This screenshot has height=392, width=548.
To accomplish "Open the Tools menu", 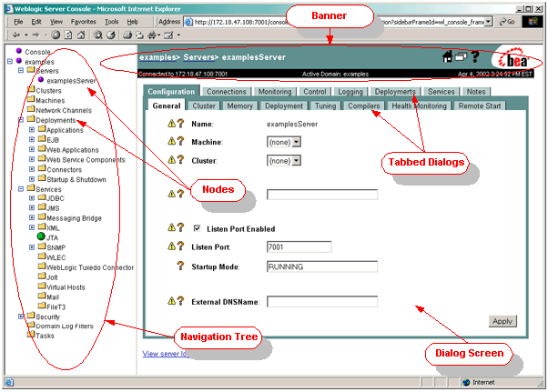I will (x=111, y=22).
